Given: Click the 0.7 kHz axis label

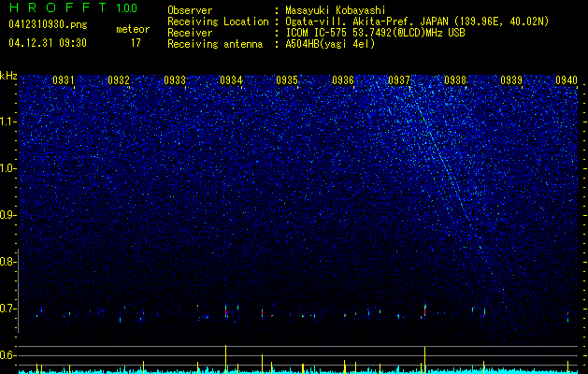Looking at the screenshot, I should [x=7, y=309].
